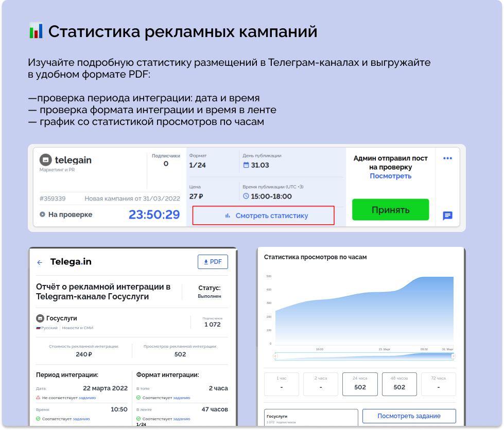Click the telegain channel name
This screenshot has width=504, height=430.
click(x=73, y=160)
